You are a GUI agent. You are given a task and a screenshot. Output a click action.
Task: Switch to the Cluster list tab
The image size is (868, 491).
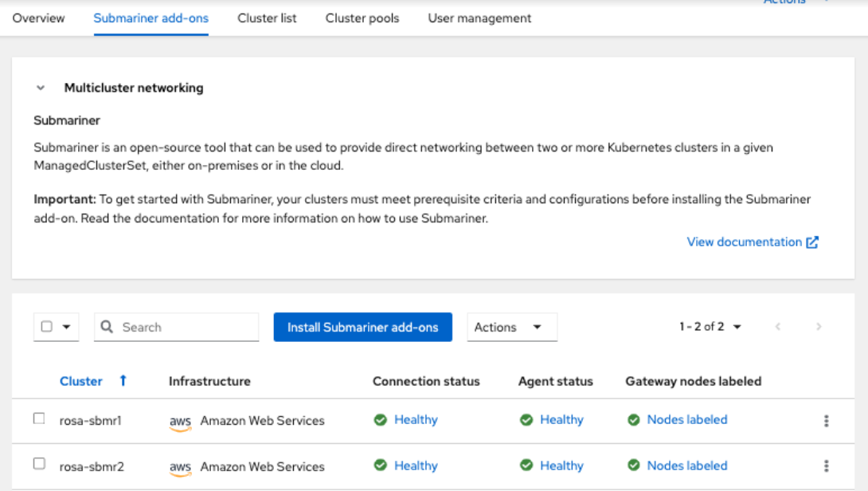coord(267,18)
